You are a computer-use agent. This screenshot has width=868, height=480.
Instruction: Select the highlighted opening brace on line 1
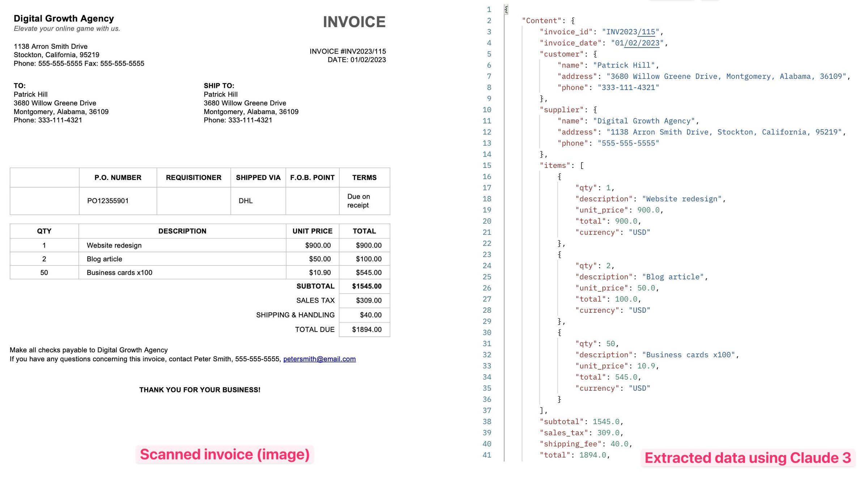tap(506, 9)
